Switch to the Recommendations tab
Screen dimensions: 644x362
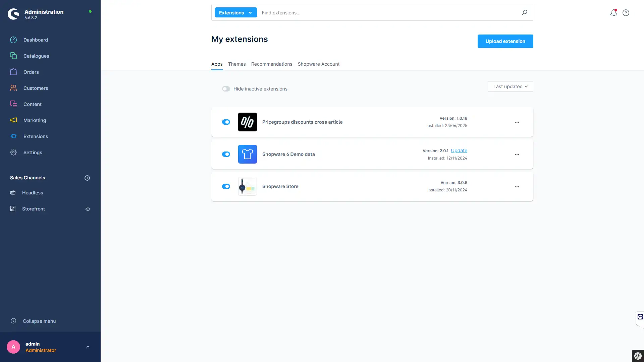tap(272, 64)
